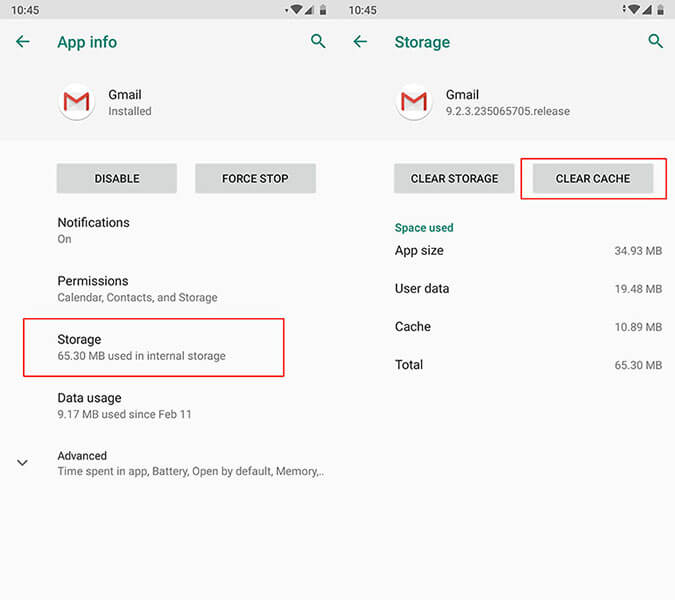Tap the 9.2.3.235065705.release version text
Viewport: 675px width, 600px height.
(x=508, y=111)
